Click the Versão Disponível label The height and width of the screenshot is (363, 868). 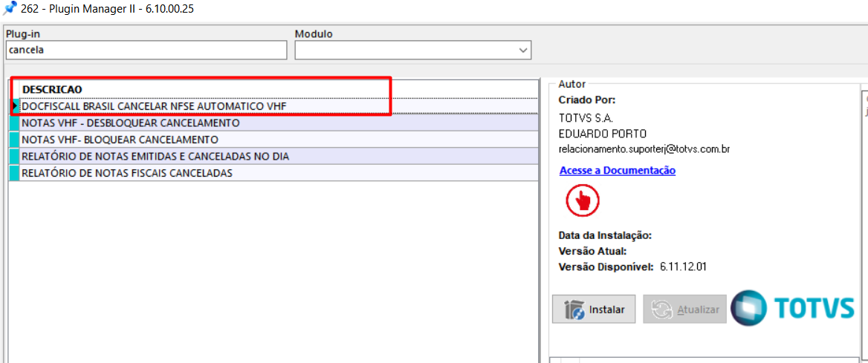(607, 266)
